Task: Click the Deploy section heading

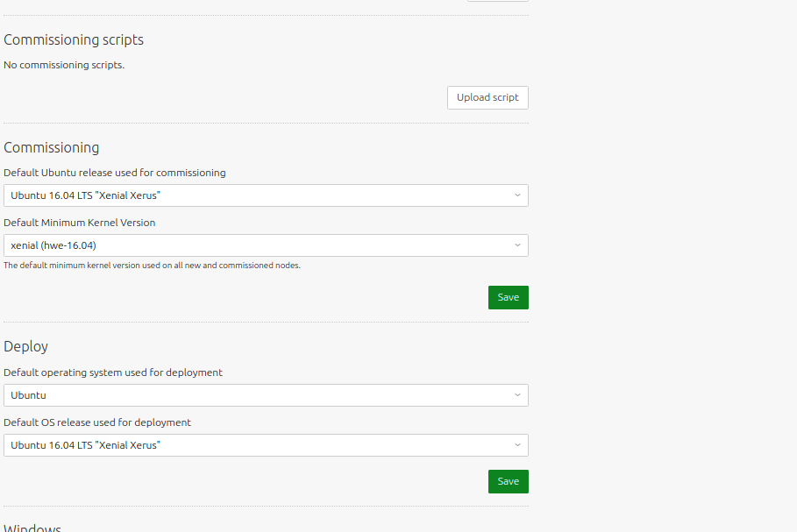Action: pyautogui.click(x=26, y=347)
